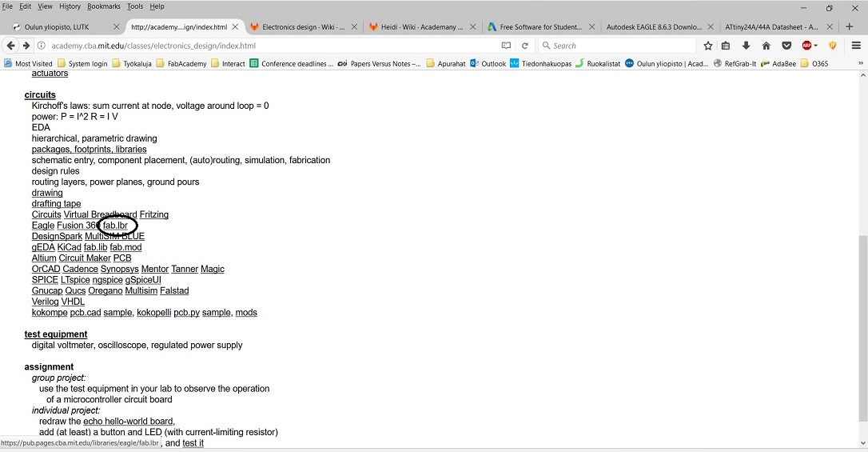
Task: Switch to ATtiny24A/44A Datasheet tab
Action: (778, 26)
